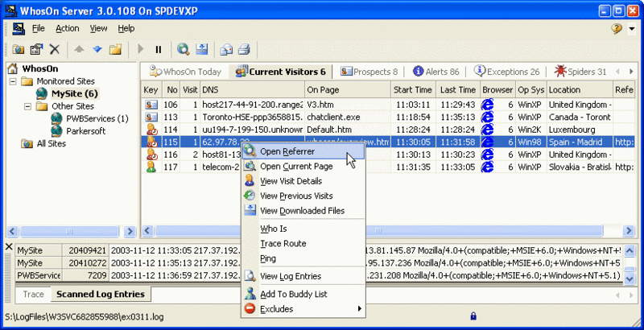Open the View menu

(x=98, y=28)
